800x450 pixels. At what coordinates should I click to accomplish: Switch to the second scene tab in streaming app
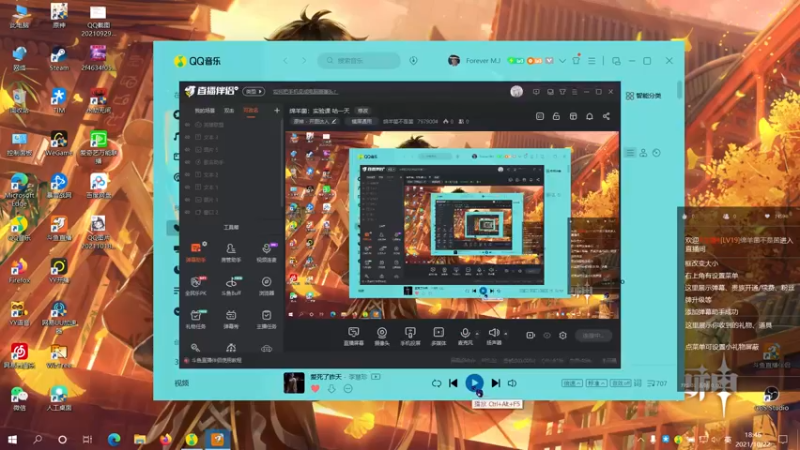click(x=229, y=111)
